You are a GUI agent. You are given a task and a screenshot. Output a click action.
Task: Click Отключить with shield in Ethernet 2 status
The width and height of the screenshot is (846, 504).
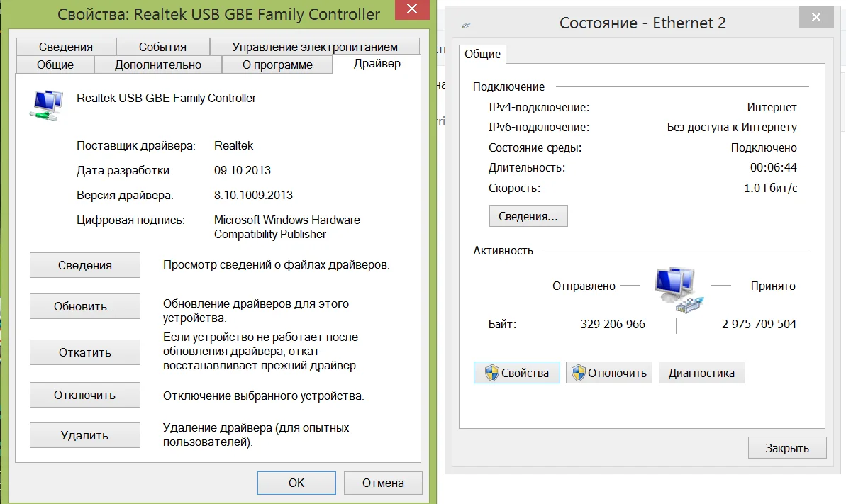pyautogui.click(x=609, y=373)
